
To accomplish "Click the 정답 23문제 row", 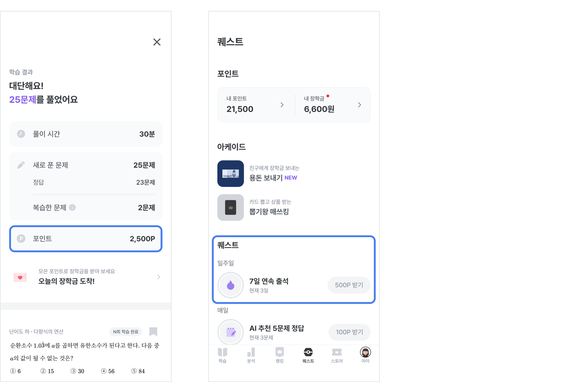I will pos(94,182).
